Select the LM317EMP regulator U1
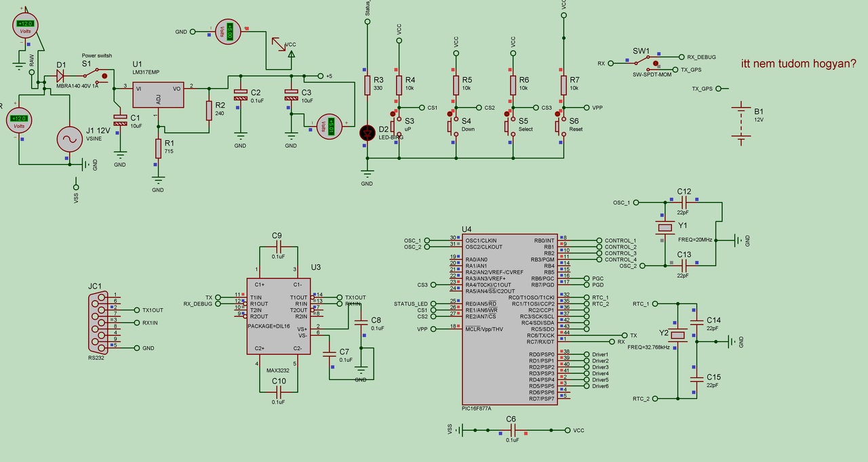Viewport: 868px width, 462px height. 158,94
